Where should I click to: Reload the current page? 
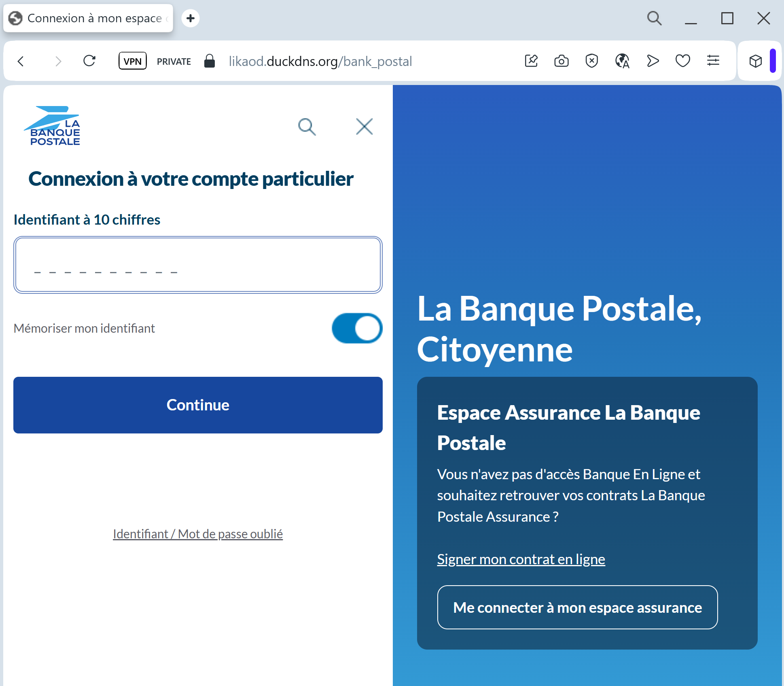89,61
